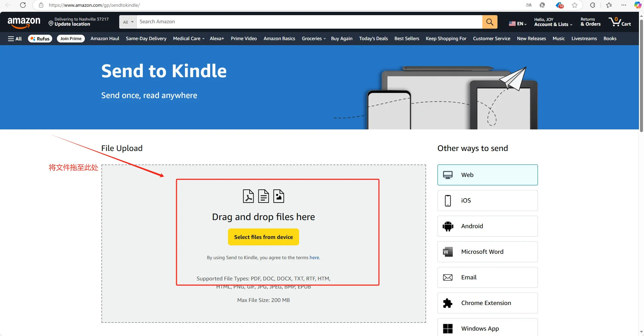
Task: Click Select files from device button
Action: (263, 237)
